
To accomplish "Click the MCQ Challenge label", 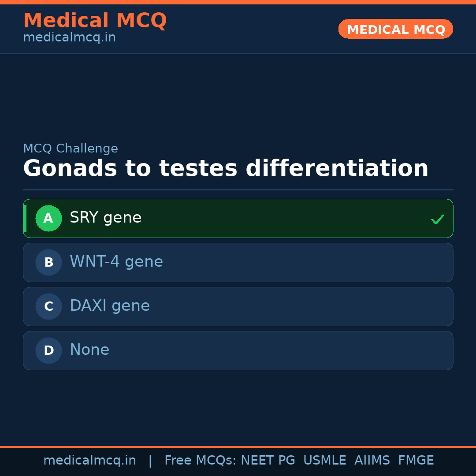I will click(71, 149).
